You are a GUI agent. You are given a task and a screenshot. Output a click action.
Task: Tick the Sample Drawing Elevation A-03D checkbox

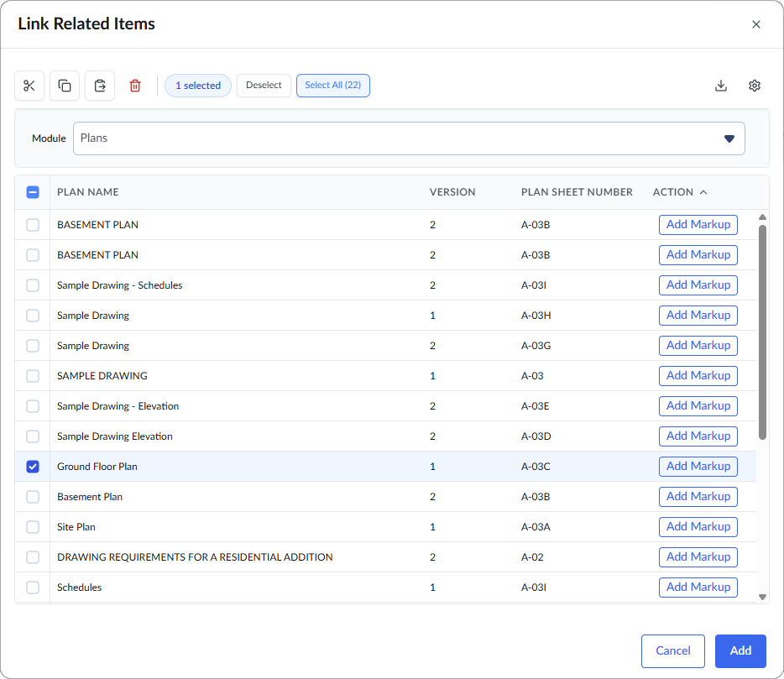point(33,436)
